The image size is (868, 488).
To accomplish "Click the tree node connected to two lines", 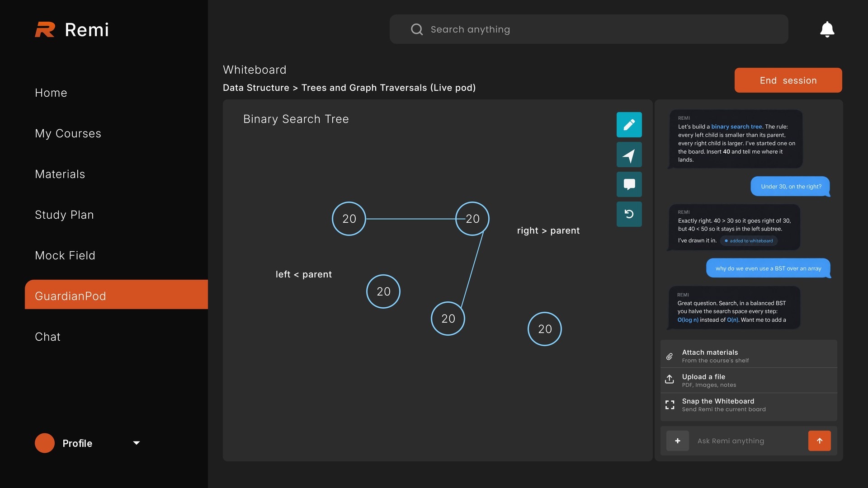I will coord(472,219).
